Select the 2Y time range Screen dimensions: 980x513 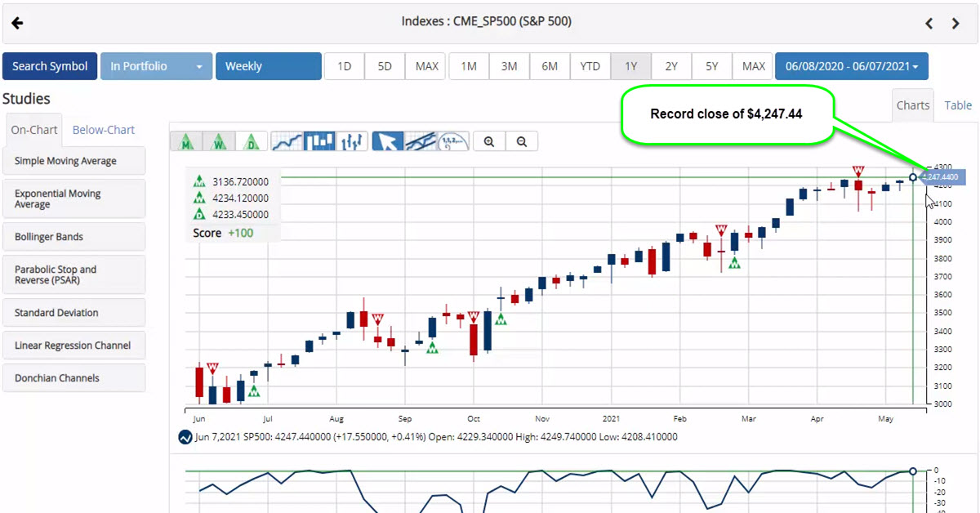click(671, 66)
